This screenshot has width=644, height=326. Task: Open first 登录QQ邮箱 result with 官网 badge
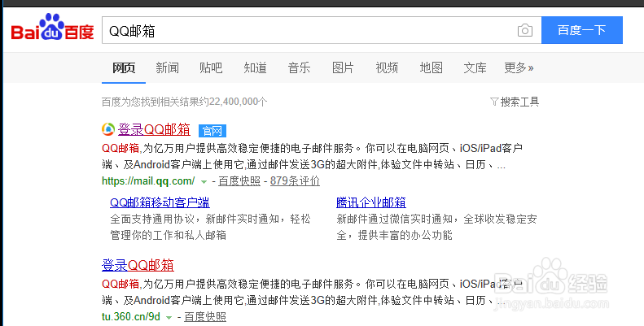(154, 129)
